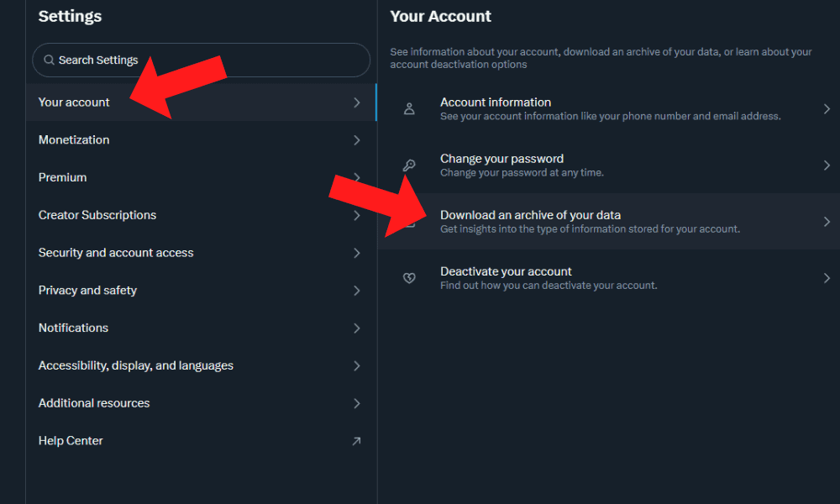
Task: Click the broken heart Deactivate icon
Action: pos(409,278)
